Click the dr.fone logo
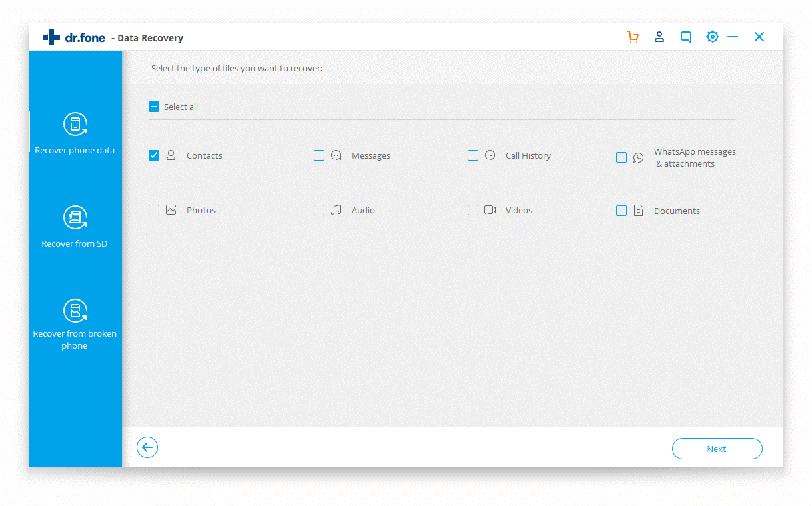 (74, 38)
